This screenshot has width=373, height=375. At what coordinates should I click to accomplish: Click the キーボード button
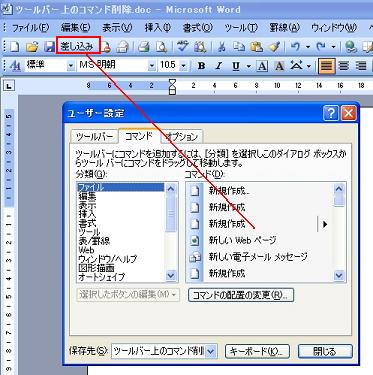pos(257,351)
